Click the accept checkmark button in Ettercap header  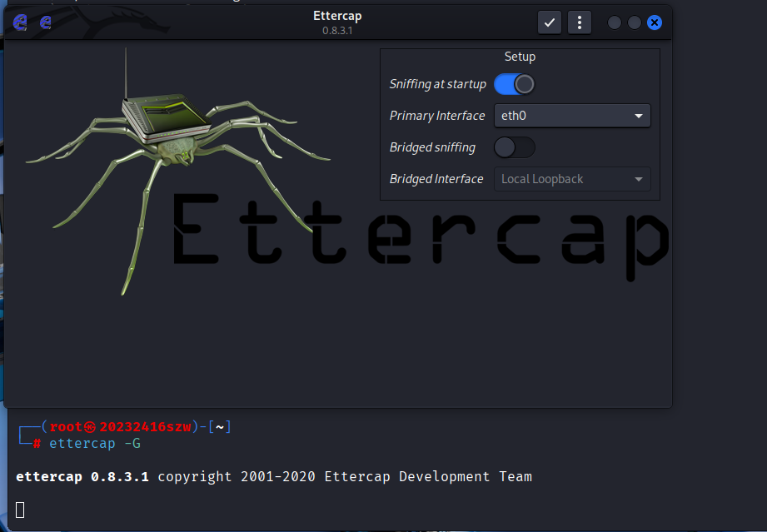[550, 22]
